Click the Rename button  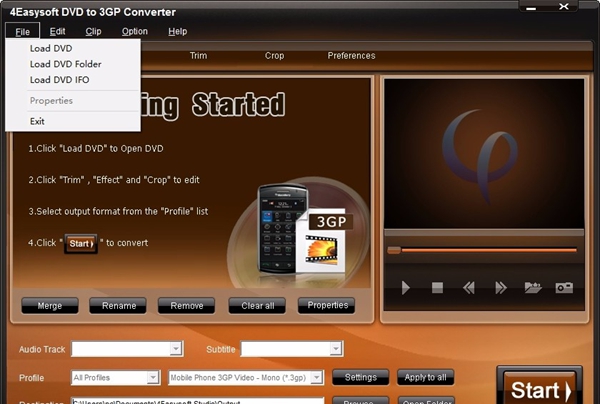[x=118, y=306]
